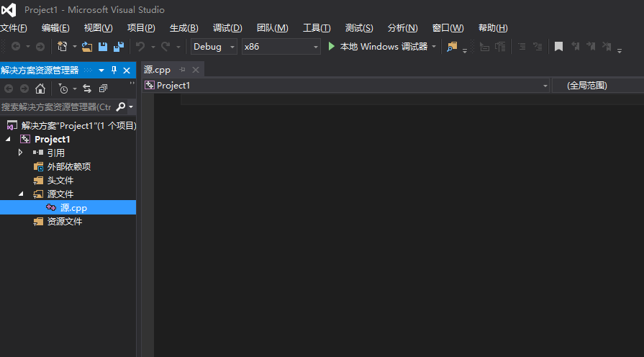Viewport: 644px width, 357px height.
Task: Click the uncomment selected lines icon
Action: [538, 46]
